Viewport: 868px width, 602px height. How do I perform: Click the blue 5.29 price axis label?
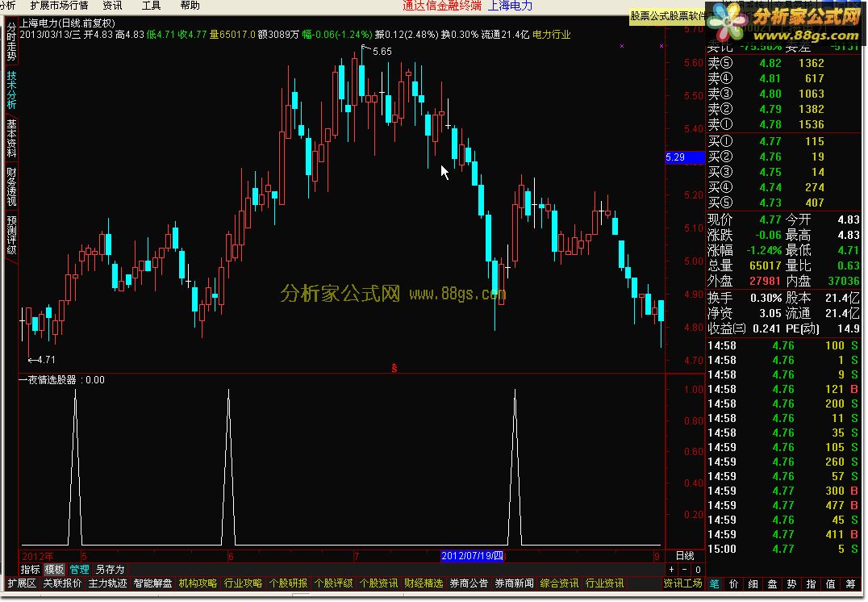click(x=685, y=157)
